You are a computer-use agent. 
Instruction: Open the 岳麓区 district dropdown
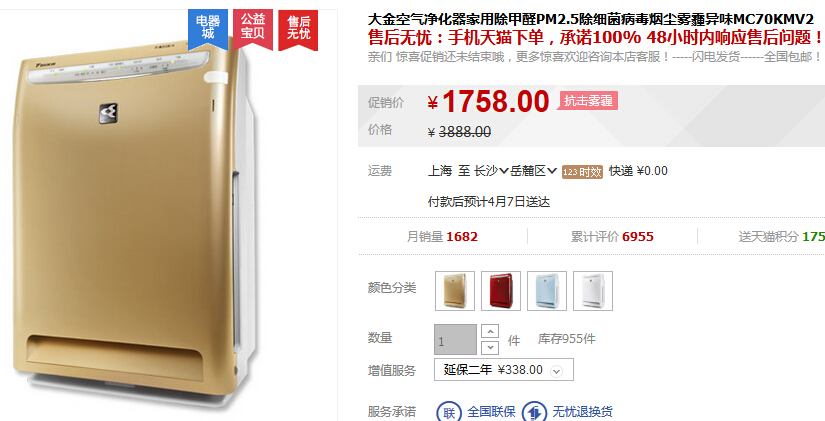[534, 171]
